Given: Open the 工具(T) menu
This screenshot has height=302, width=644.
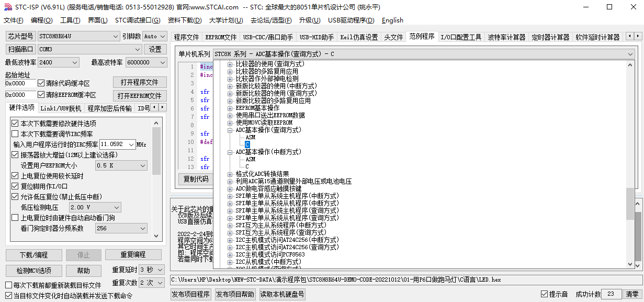Looking at the screenshot, I should (70, 20).
